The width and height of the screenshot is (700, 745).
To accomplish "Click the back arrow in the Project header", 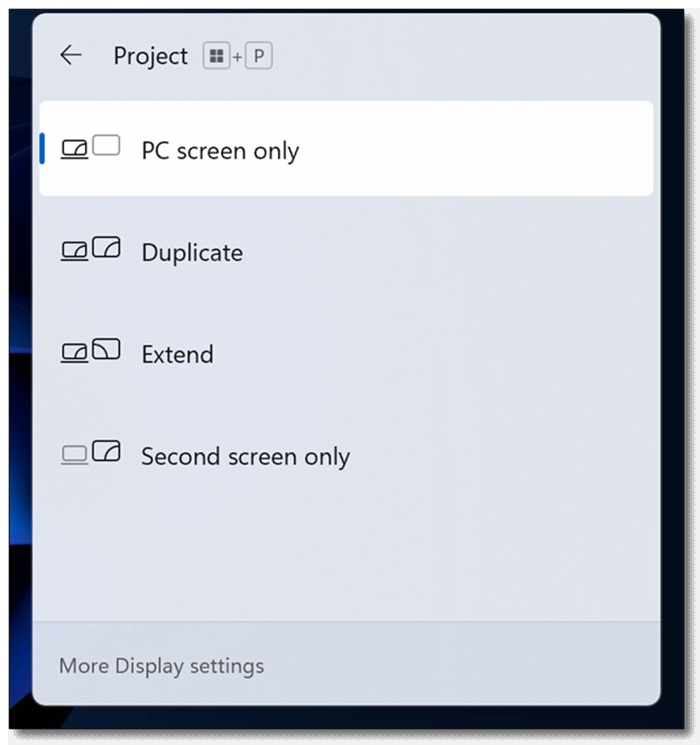I will (x=70, y=56).
